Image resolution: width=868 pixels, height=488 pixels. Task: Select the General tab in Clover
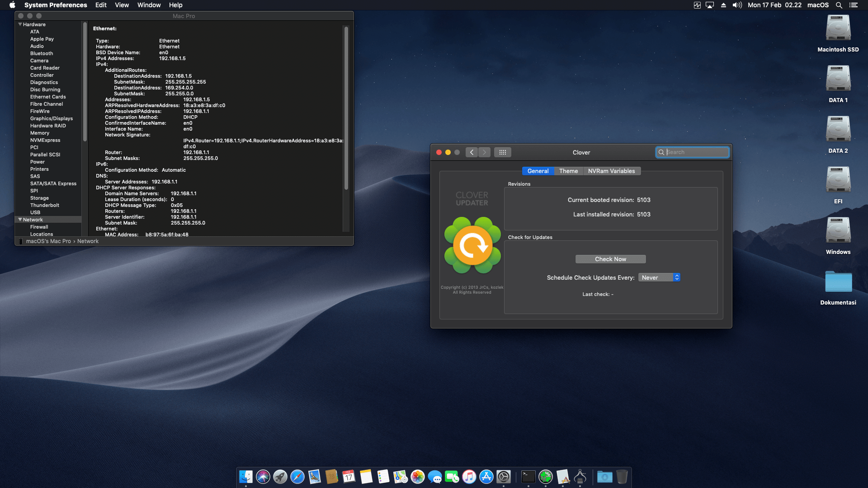(x=538, y=171)
